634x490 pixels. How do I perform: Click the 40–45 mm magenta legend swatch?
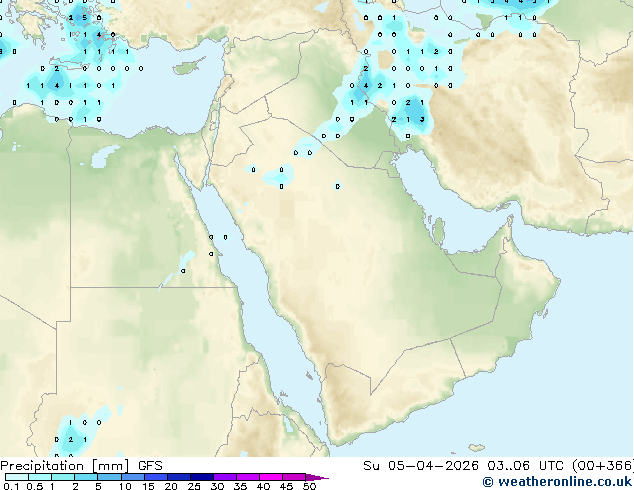click(x=271, y=477)
